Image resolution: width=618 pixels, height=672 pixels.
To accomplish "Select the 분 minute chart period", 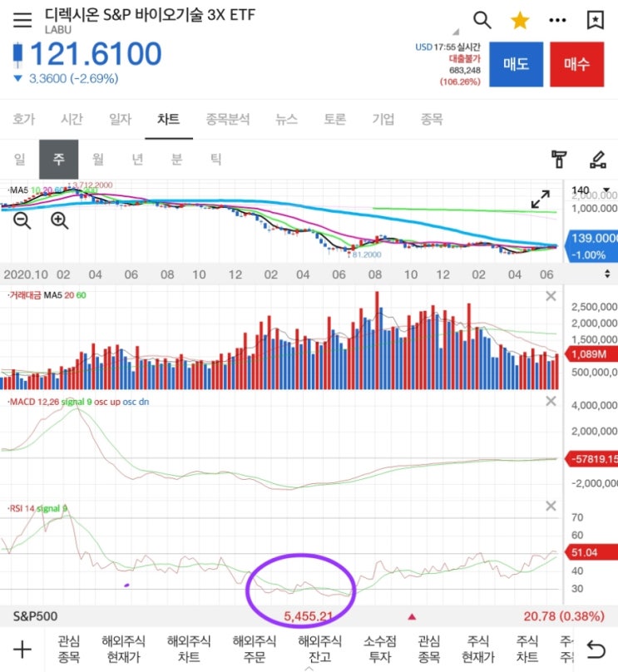I will point(176,160).
